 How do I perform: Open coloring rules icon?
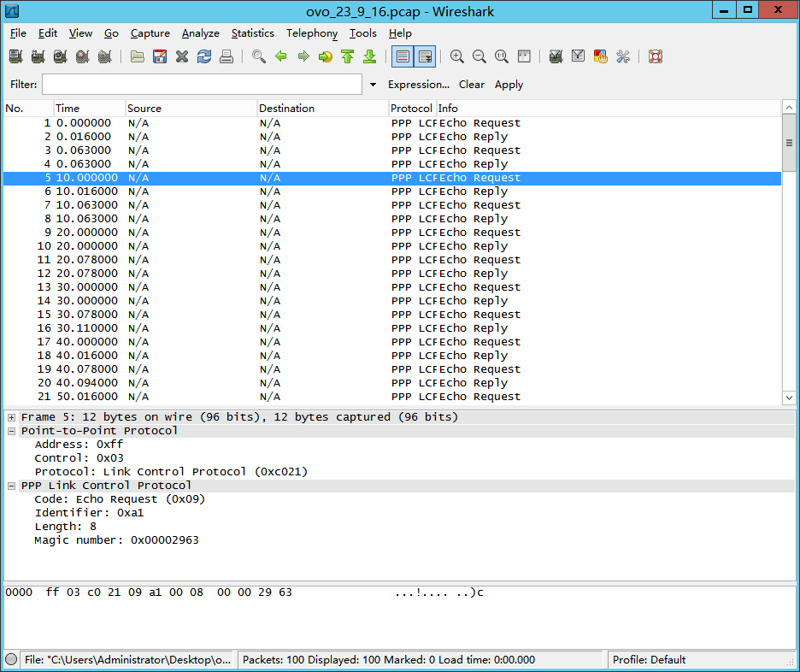point(601,56)
